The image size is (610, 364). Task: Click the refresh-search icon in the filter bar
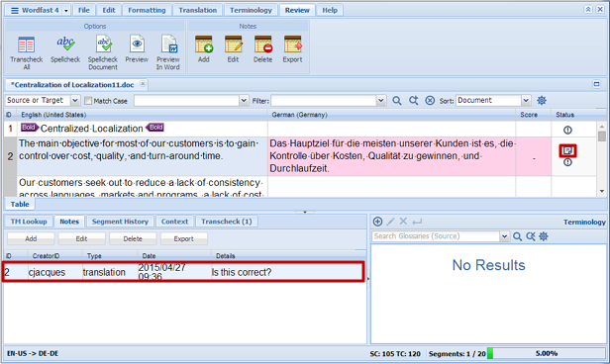pyautogui.click(x=413, y=101)
